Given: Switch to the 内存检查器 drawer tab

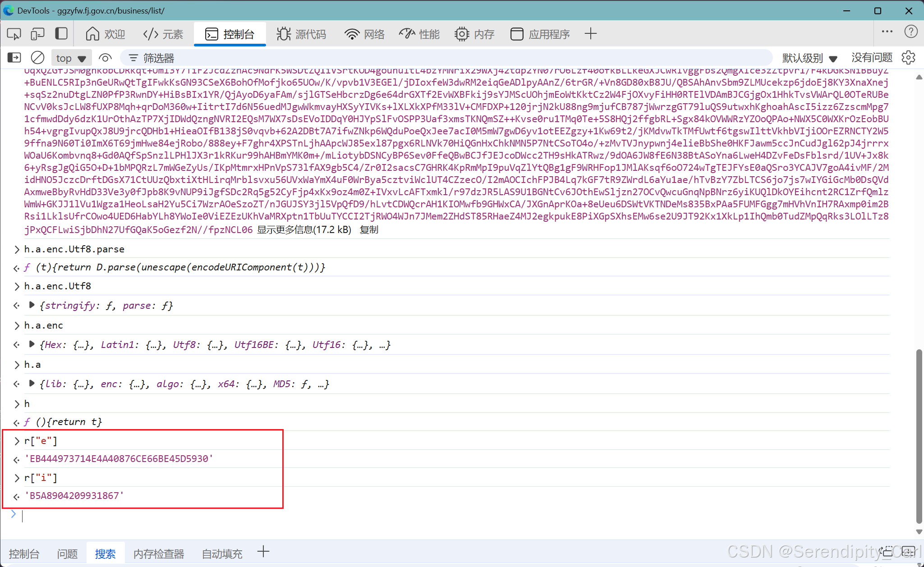Looking at the screenshot, I should coord(158,553).
